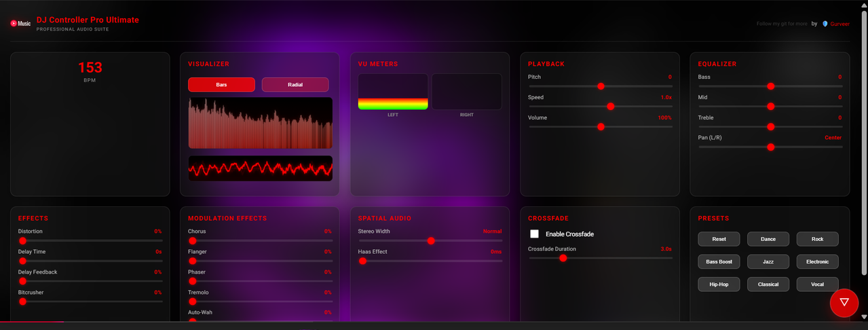The height and width of the screenshot is (330, 868).
Task: Click the Bitcrusher slider handle
Action: pos(22,301)
